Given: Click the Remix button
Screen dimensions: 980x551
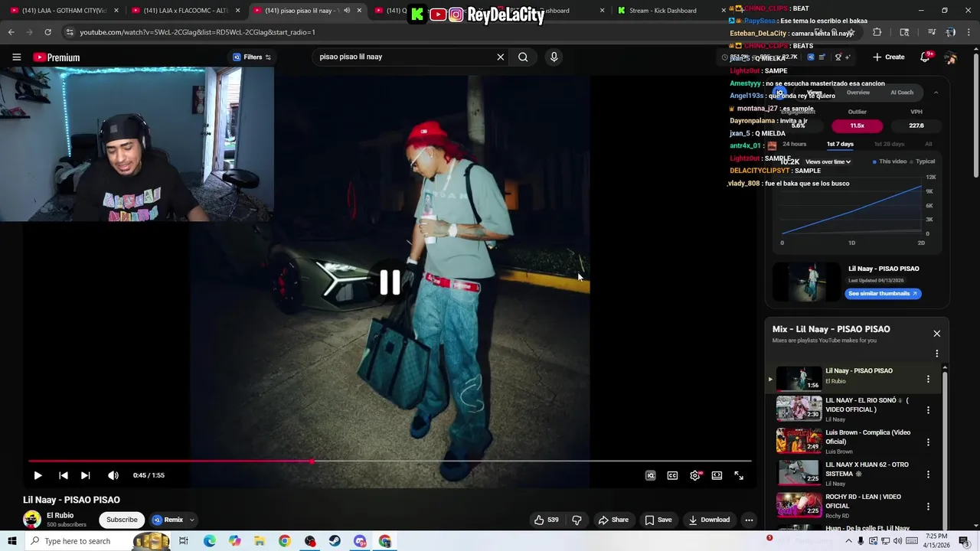Looking at the screenshot, I should click(x=168, y=520).
